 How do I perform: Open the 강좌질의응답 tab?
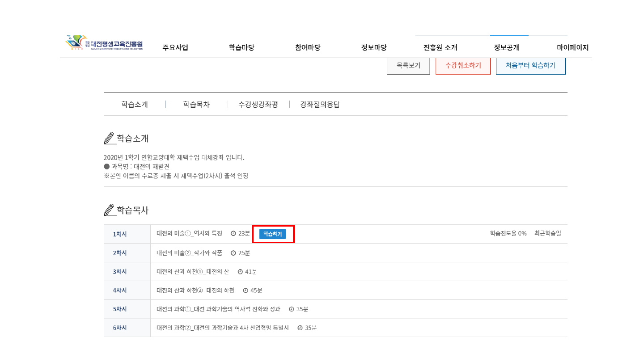coord(320,105)
